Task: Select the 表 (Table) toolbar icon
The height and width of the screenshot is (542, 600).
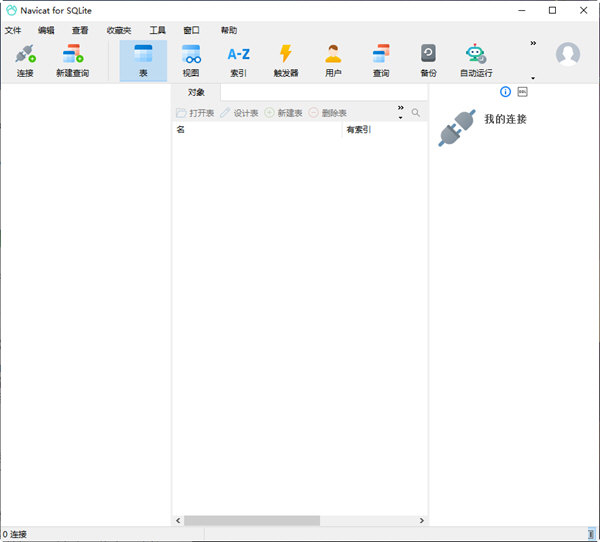Action: (143, 61)
